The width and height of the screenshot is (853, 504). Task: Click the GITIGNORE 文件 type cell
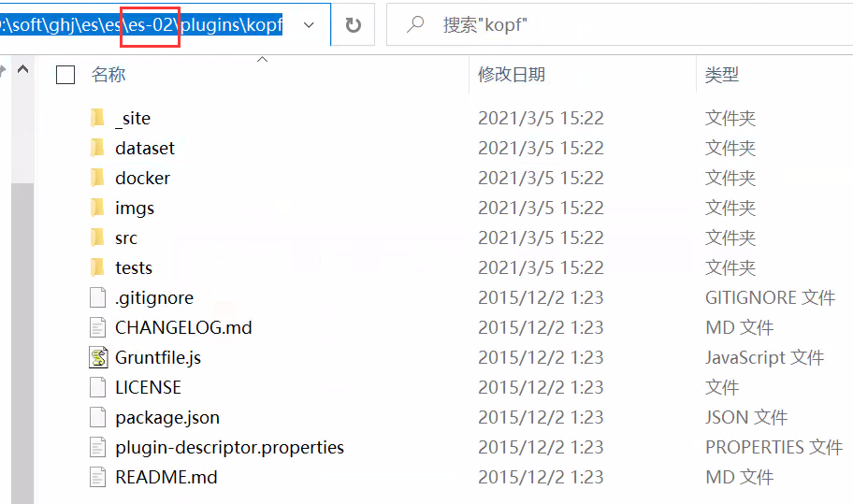770,297
